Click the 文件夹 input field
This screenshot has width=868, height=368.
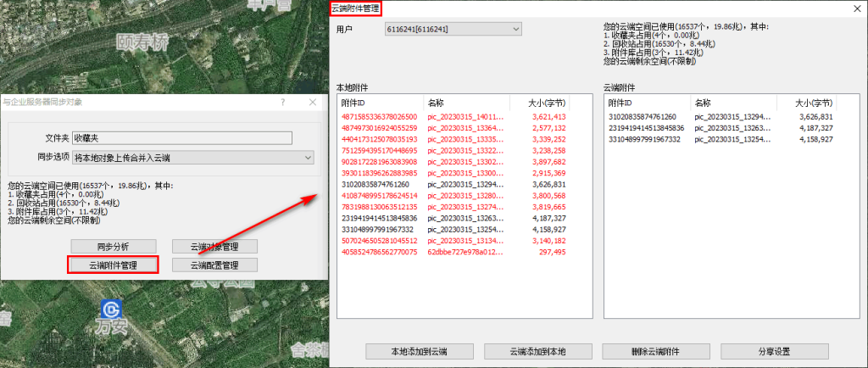tap(181, 137)
